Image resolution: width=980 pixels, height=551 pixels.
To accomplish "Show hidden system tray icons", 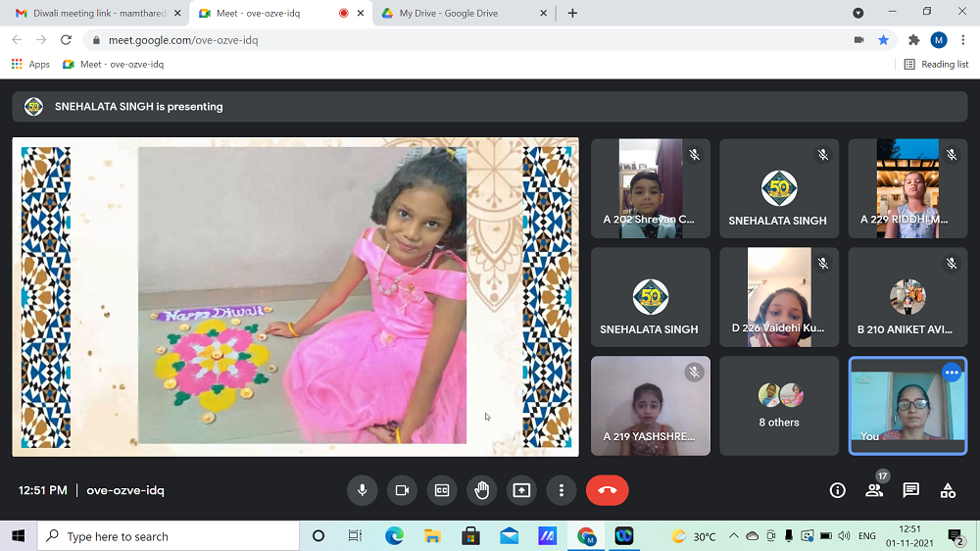I will click(733, 536).
